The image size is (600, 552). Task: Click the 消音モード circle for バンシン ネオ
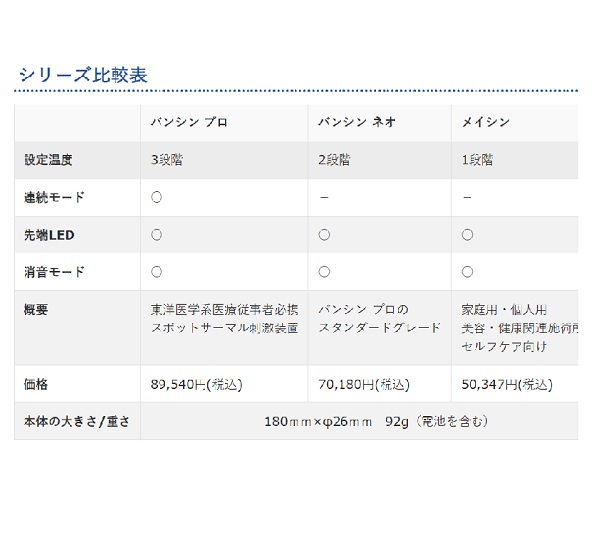click(x=324, y=272)
